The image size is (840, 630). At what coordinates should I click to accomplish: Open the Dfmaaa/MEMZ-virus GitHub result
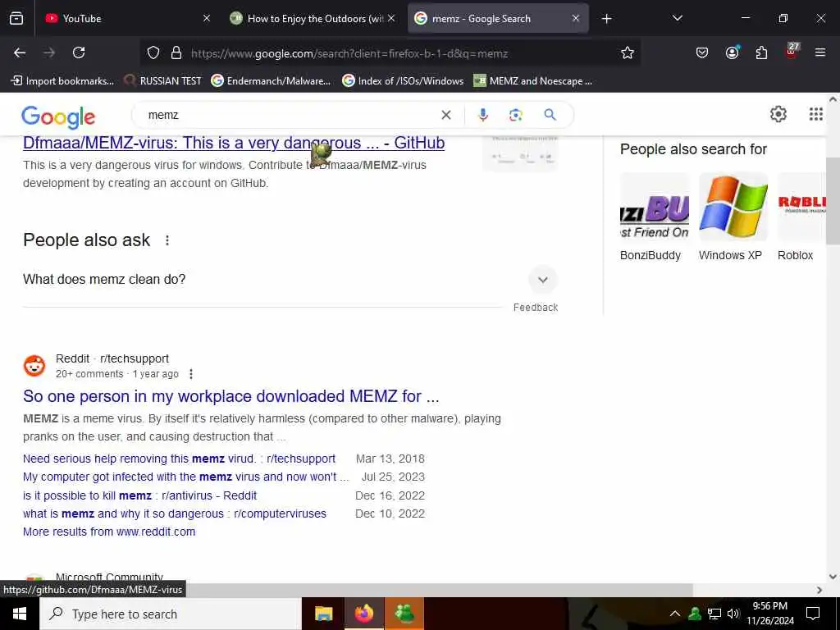[234, 143]
